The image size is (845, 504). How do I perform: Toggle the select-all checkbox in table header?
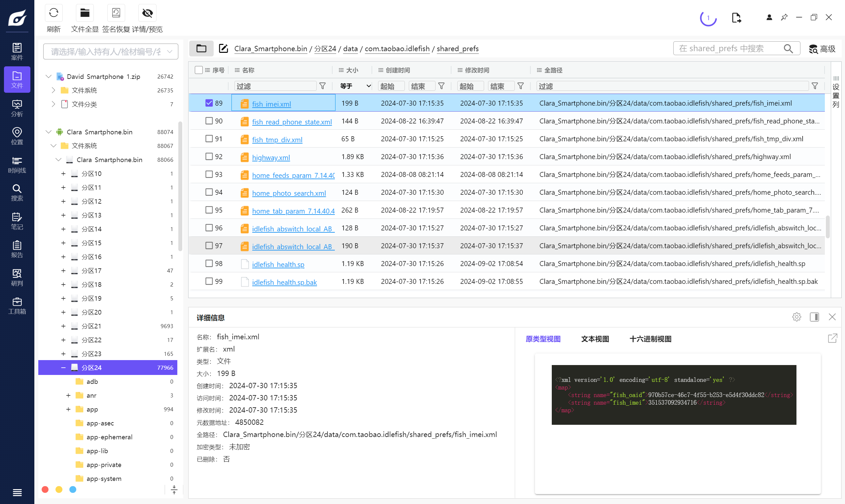[198, 70]
